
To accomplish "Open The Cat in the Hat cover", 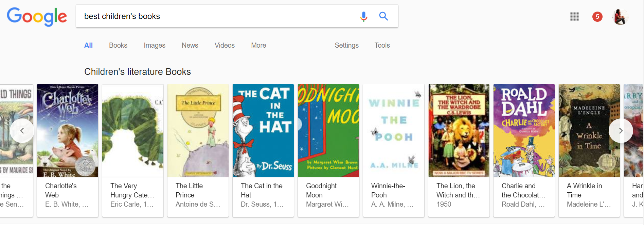I will coord(263,131).
